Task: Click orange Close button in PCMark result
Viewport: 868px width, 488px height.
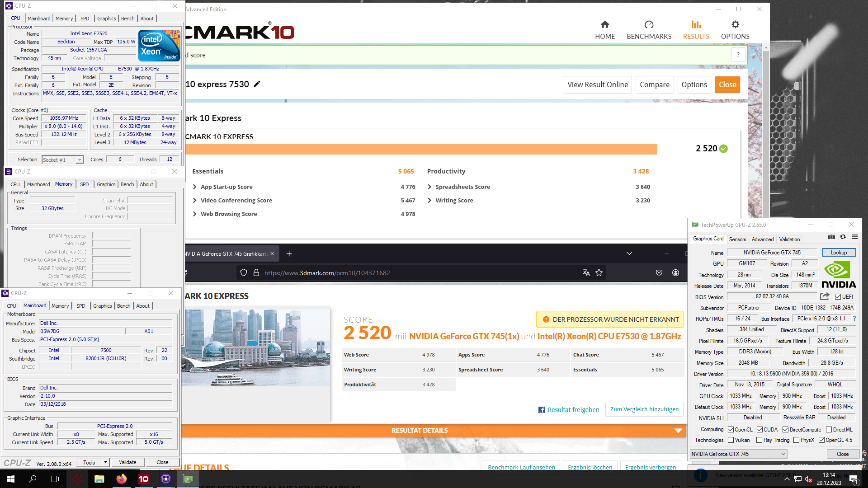Action: point(727,84)
